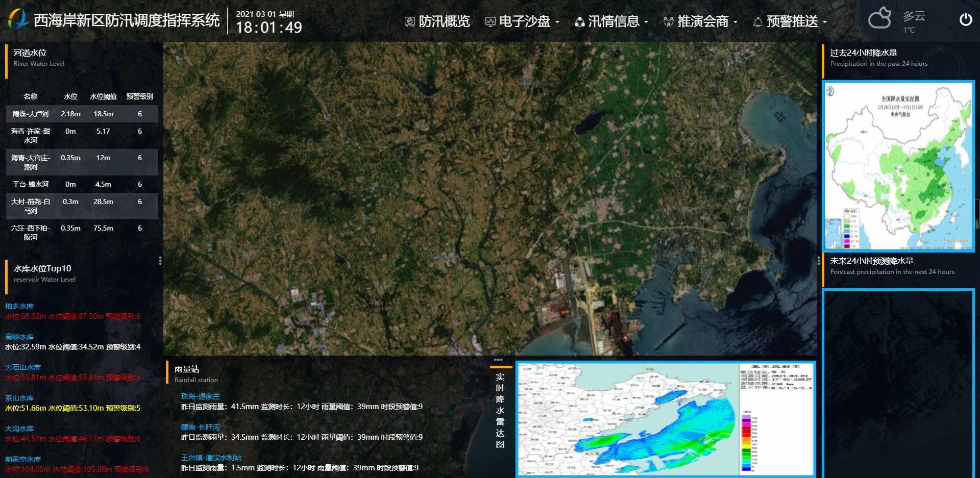Open the 柏乡水库 reservoir link
The width and height of the screenshot is (980, 478).
[x=19, y=306]
